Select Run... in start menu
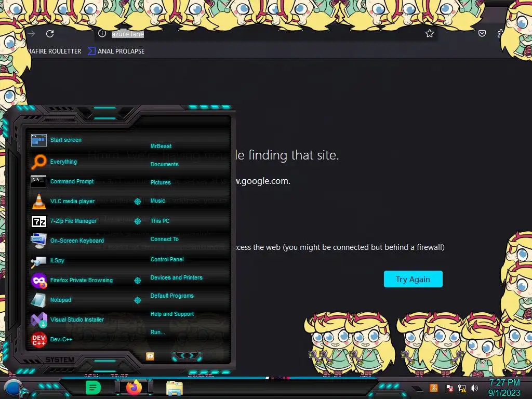The width and height of the screenshot is (532, 399). 158,332
